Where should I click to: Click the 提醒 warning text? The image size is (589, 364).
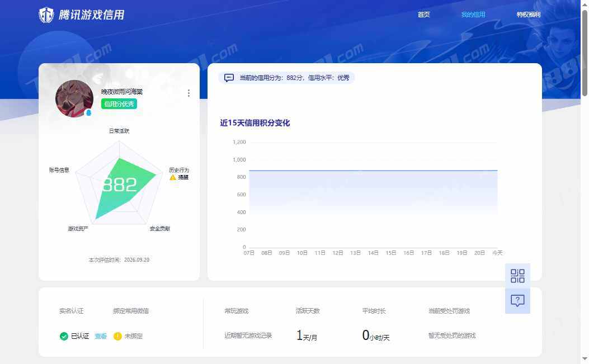183,177
